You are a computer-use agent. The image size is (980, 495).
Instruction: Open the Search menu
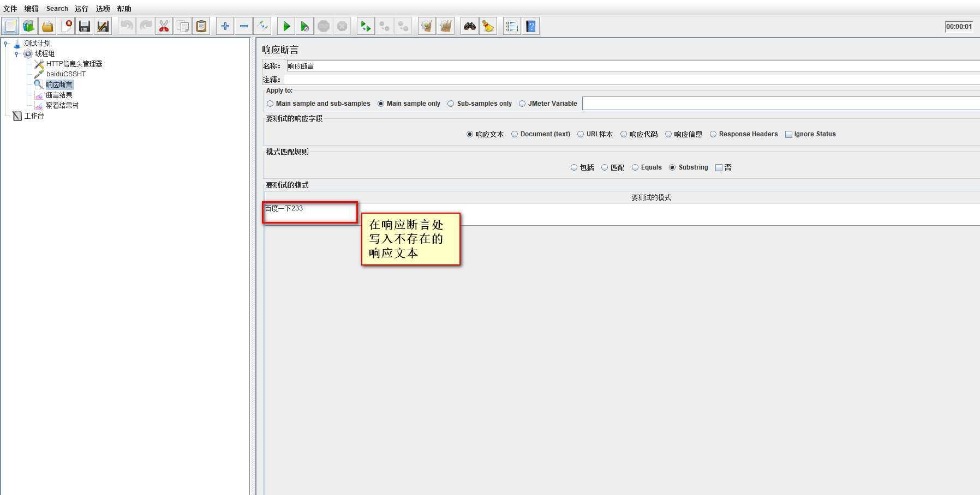click(x=57, y=9)
